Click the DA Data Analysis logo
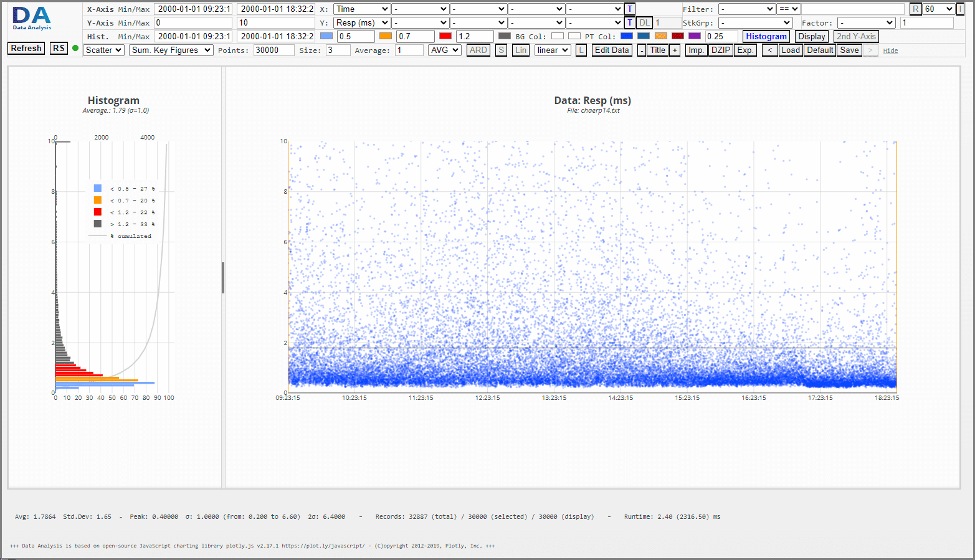Image resolution: width=975 pixels, height=560 pixels. [31, 19]
